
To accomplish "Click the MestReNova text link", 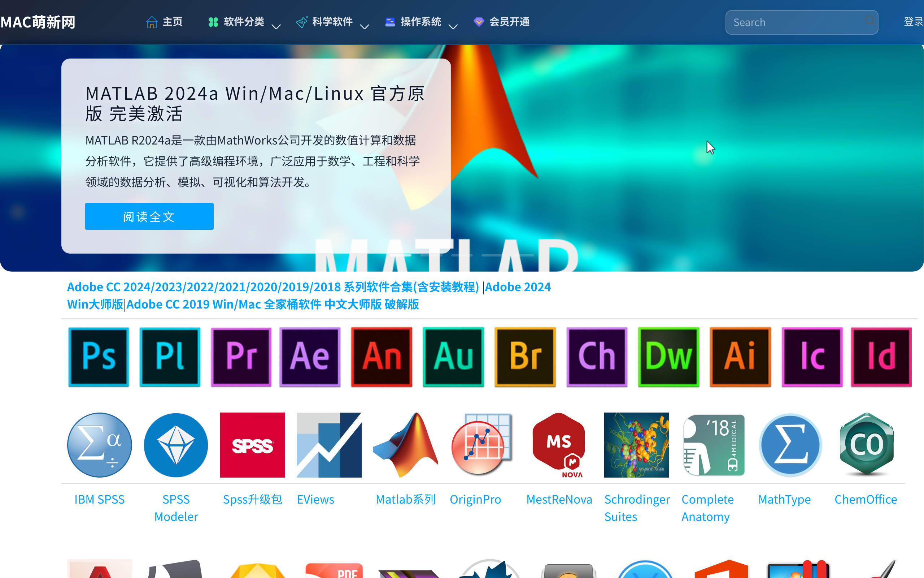I will [559, 499].
